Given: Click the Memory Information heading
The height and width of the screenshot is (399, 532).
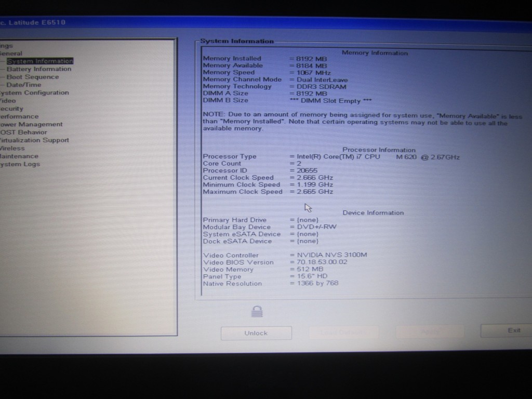Looking at the screenshot, I should click(x=375, y=53).
